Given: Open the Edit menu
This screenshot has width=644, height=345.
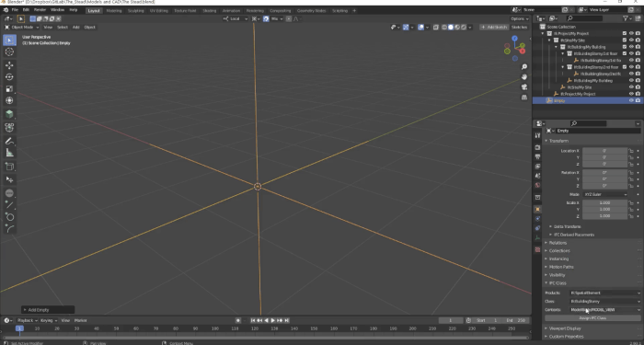Looking at the screenshot, I should point(26,10).
